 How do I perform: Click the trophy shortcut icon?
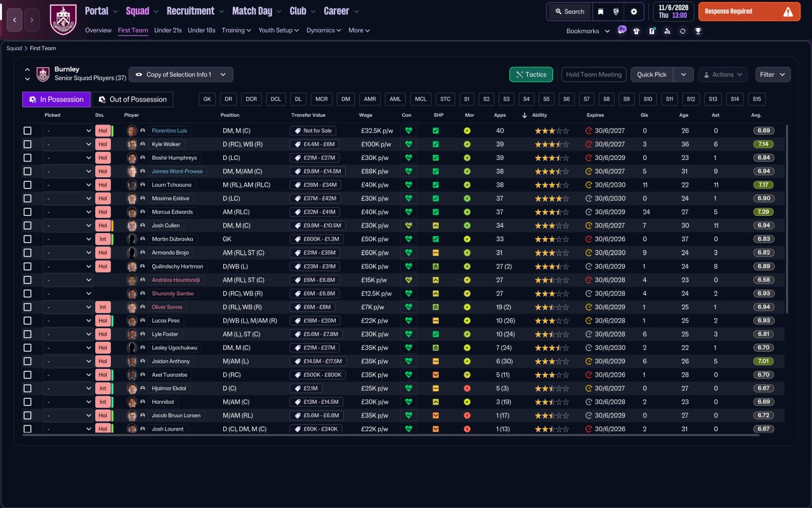pyautogui.click(x=698, y=30)
